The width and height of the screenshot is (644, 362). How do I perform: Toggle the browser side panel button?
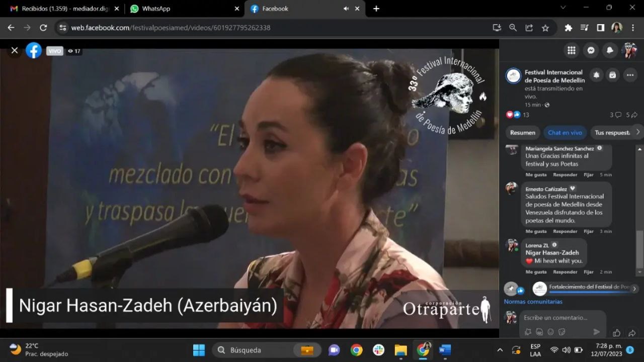(x=600, y=28)
